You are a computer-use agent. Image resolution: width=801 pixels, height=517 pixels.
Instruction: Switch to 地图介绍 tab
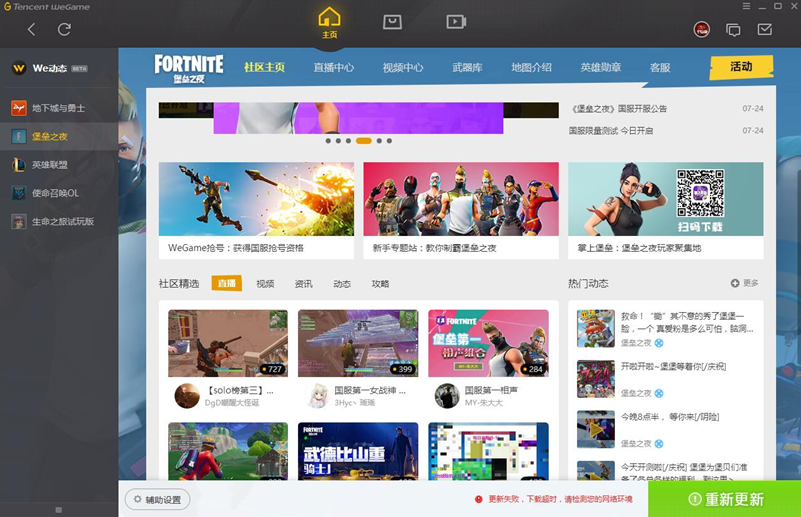[x=531, y=67]
